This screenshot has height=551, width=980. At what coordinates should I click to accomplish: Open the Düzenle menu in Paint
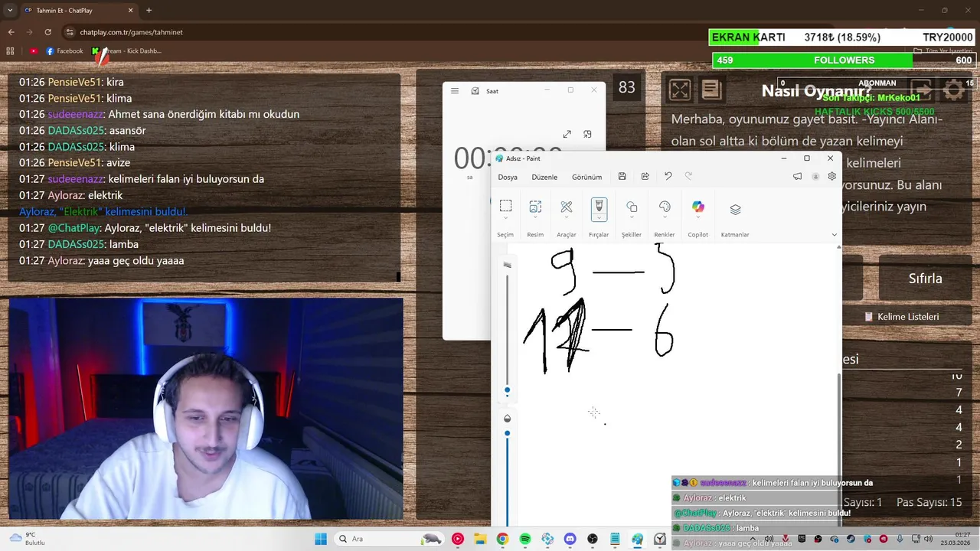click(544, 177)
